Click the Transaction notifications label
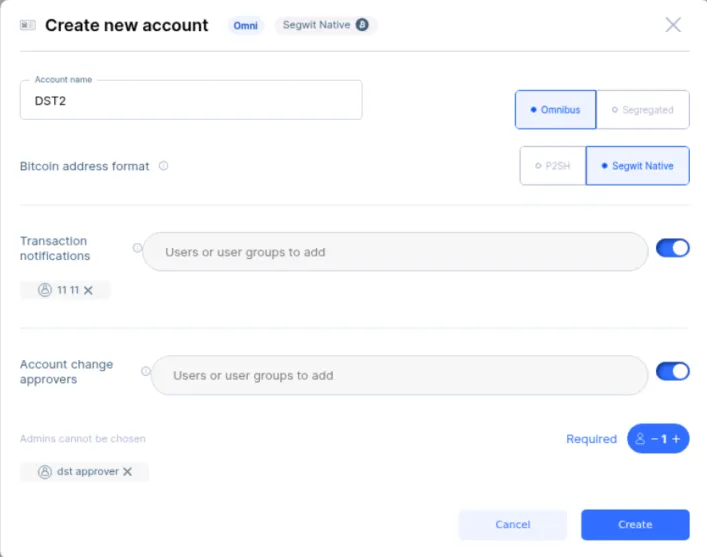This screenshot has width=707, height=557. (x=55, y=248)
